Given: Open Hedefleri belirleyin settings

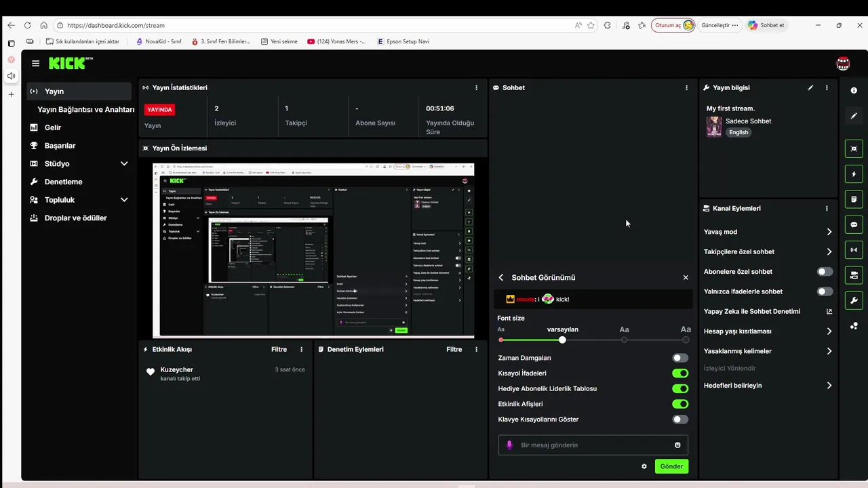Looking at the screenshot, I should (x=768, y=386).
